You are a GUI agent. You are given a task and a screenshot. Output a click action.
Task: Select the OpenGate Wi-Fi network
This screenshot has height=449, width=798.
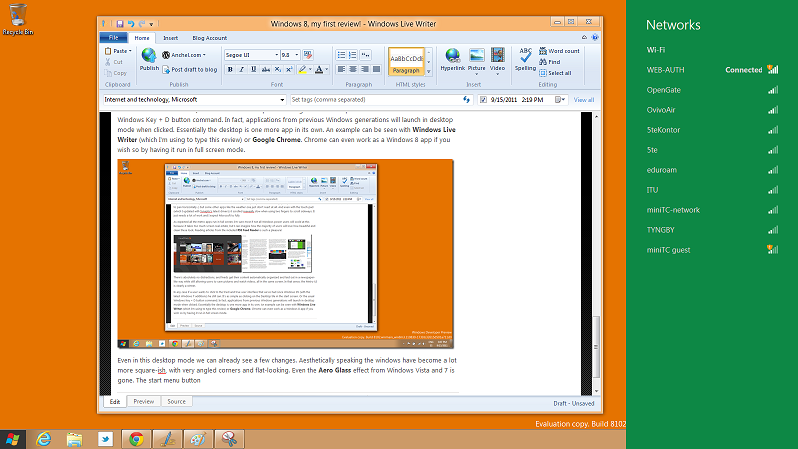(x=712, y=90)
